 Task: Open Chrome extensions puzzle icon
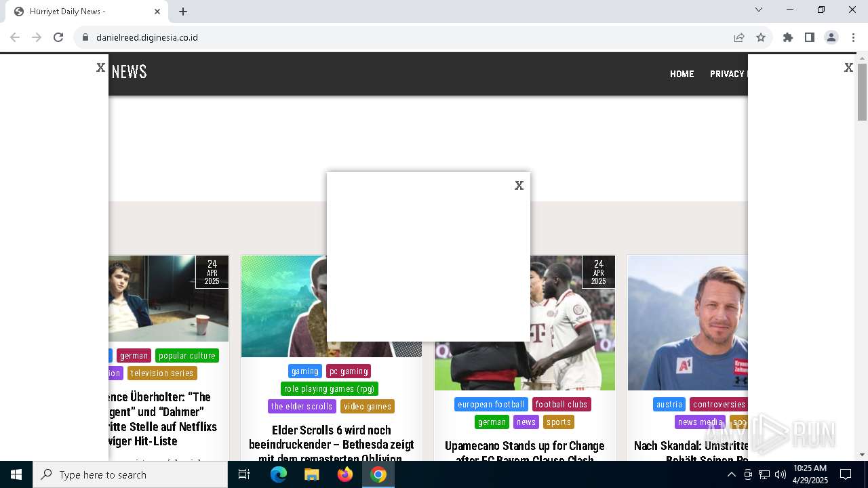[x=788, y=37]
